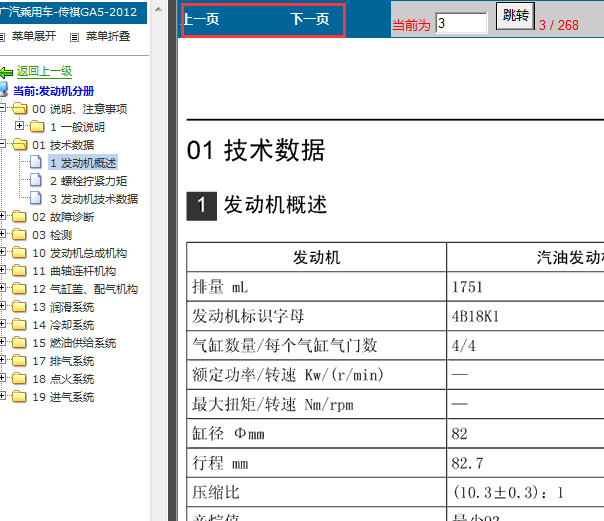Select 12 气缸盖、配气机构 tree item
The image size is (604, 521).
click(x=85, y=290)
